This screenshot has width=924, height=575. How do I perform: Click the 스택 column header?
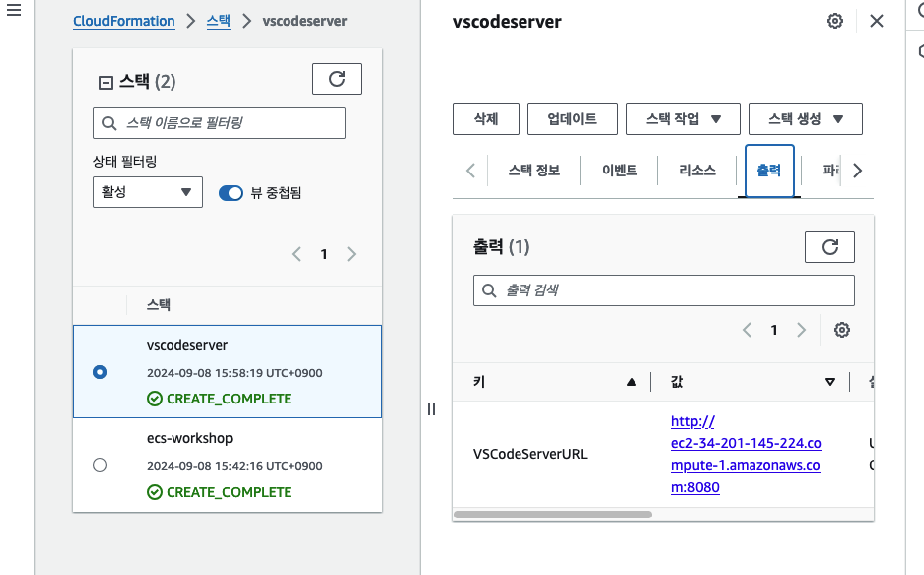tap(159, 305)
